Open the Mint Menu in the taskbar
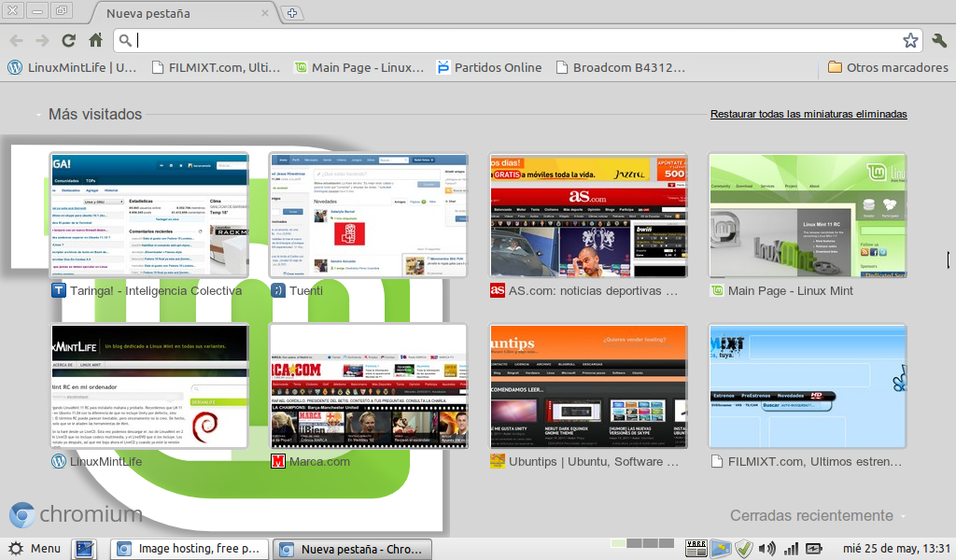 [35, 549]
